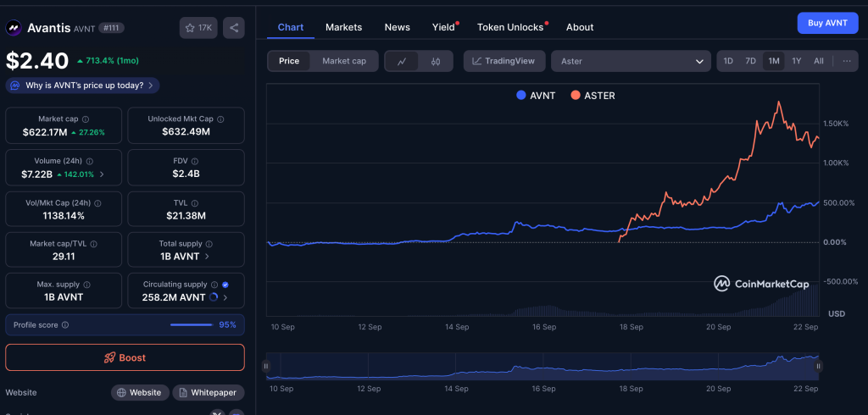
Task: Open the Token Unlocks tab
Action: pyautogui.click(x=510, y=27)
